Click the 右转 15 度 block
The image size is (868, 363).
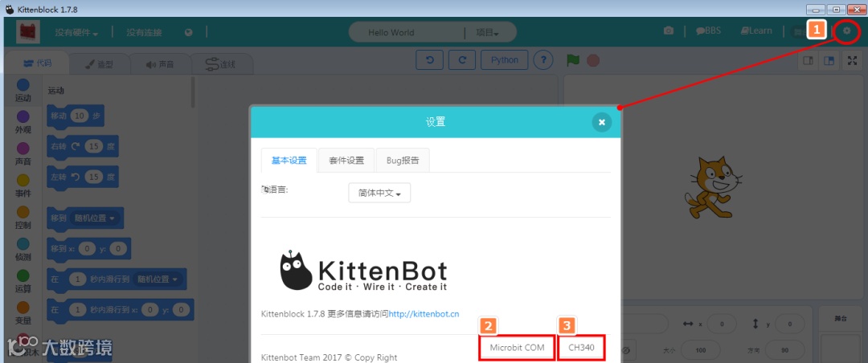click(x=83, y=146)
